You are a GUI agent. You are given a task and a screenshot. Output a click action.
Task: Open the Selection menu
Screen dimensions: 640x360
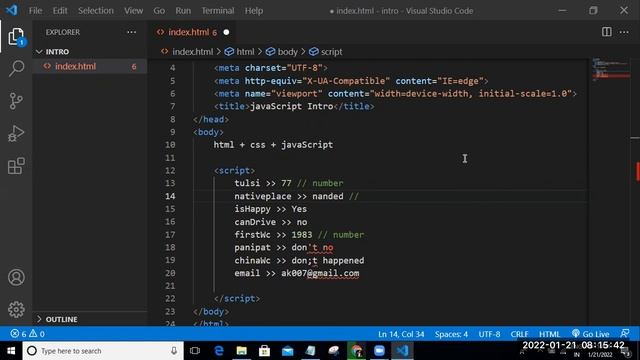pos(96,11)
